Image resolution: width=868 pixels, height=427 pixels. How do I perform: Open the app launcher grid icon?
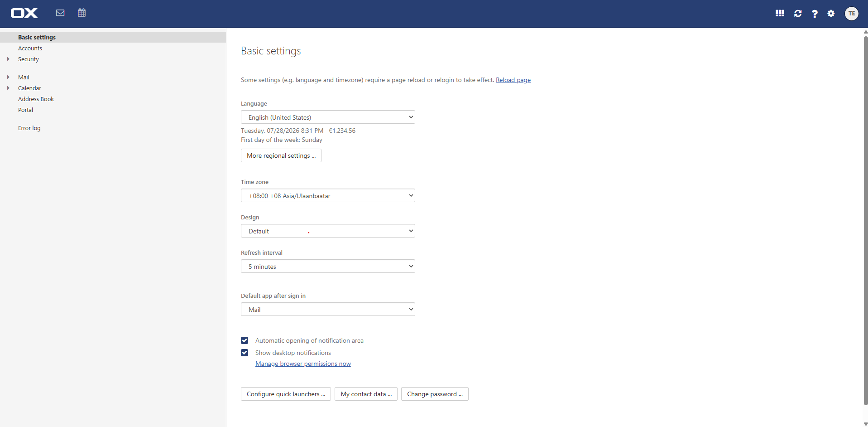coord(780,13)
